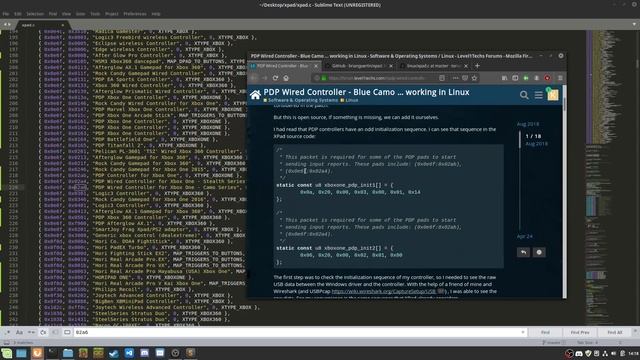Image resolution: width=640 pixels, height=360 pixels.
Task: Open the Linux Mint start menu
Action: (7, 353)
